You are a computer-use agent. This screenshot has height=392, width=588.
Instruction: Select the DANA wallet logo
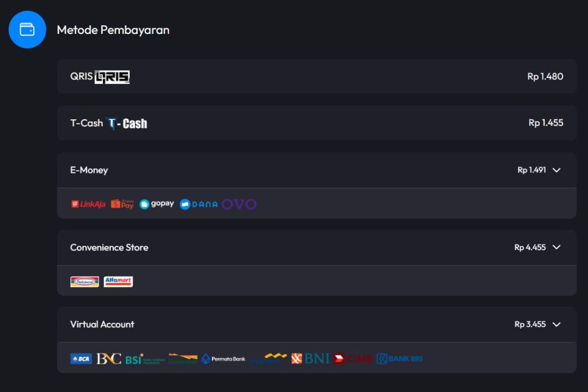(x=199, y=204)
